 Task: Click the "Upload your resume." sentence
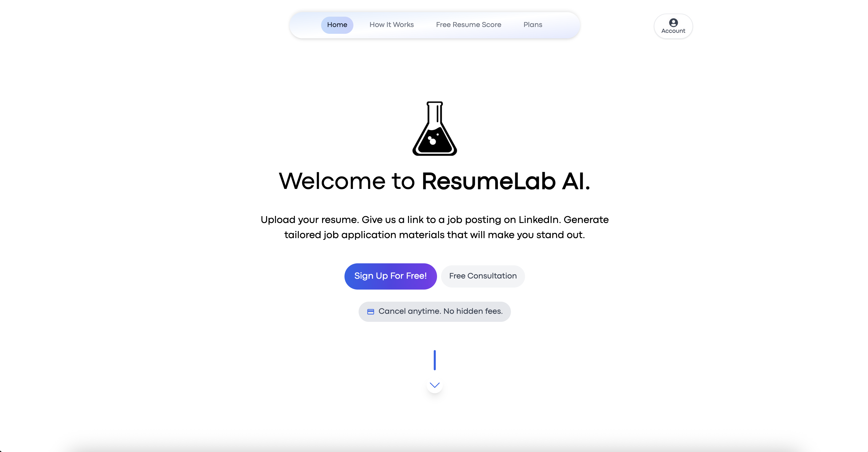(x=310, y=220)
